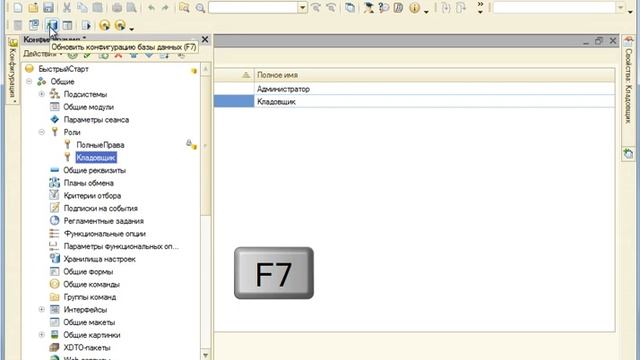Viewport: 640px width, 360px height.
Task: Expand the Общие картинки node
Action: coord(42,335)
